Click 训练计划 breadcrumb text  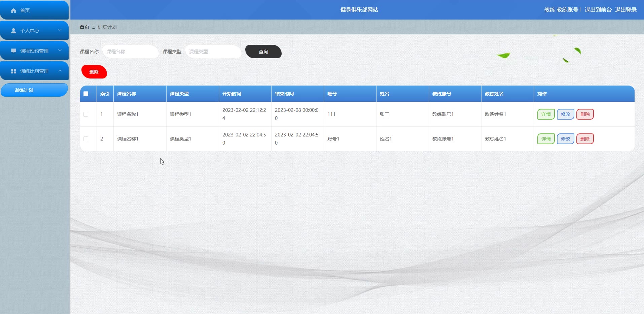coord(107,27)
